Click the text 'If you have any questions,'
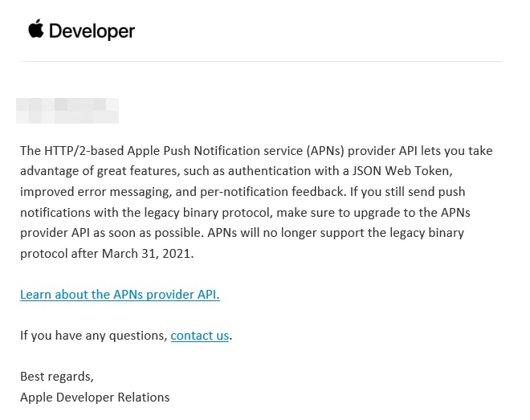Screen dimensions: 530x420 point(94,336)
